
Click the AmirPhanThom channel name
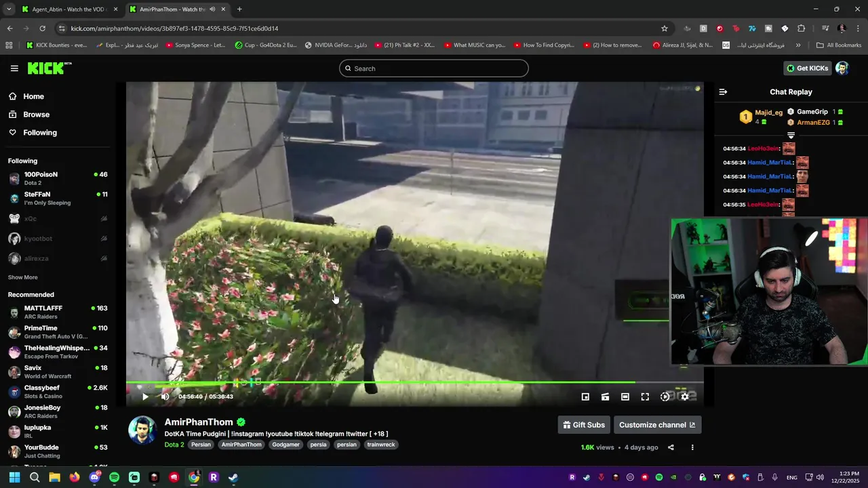[x=199, y=422]
